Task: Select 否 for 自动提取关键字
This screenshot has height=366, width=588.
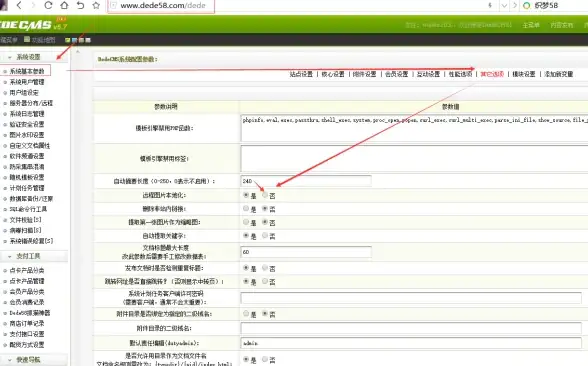Action: [x=265, y=236]
